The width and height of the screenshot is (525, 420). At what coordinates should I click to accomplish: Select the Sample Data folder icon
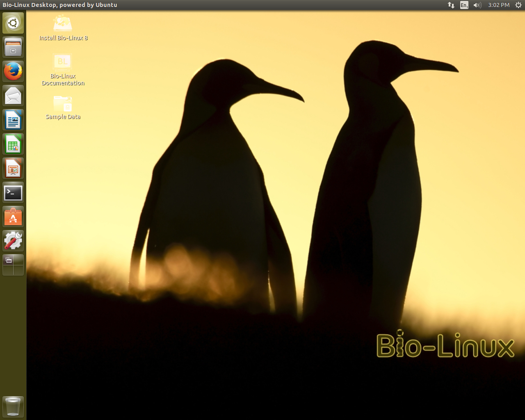(x=63, y=103)
